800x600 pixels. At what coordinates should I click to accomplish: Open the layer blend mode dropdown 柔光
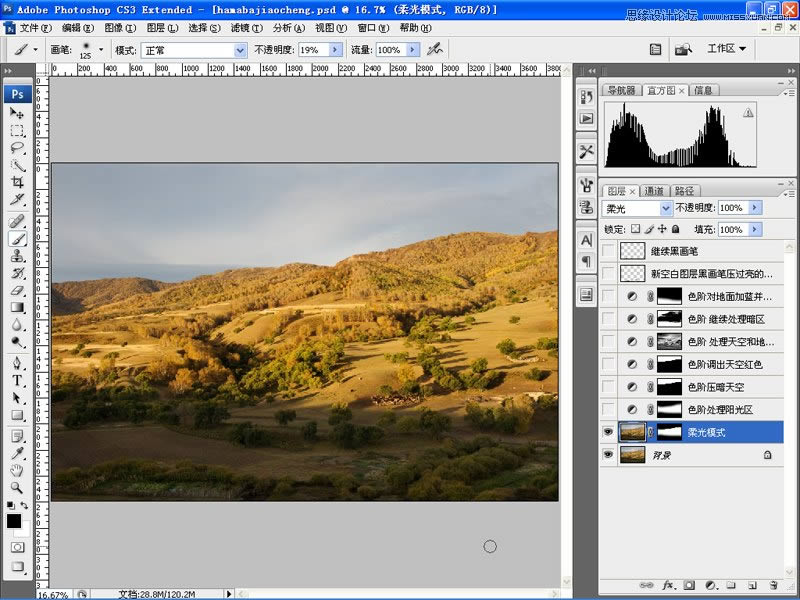pyautogui.click(x=638, y=208)
